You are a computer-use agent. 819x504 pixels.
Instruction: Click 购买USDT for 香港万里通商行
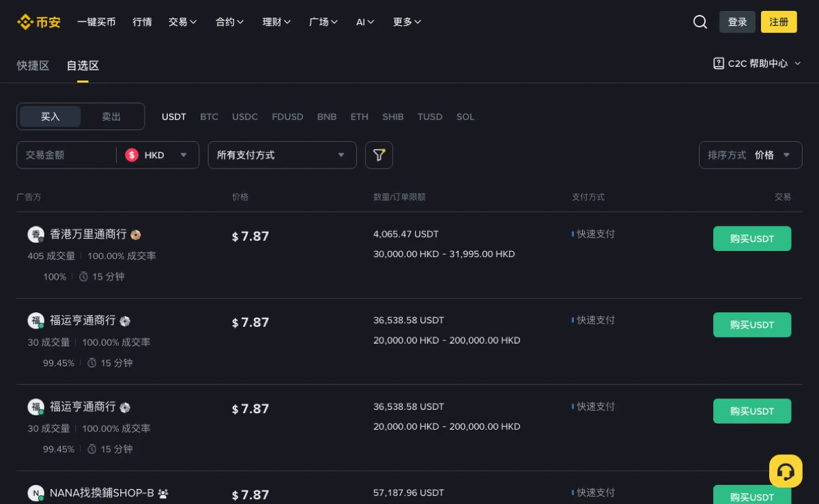[752, 239]
